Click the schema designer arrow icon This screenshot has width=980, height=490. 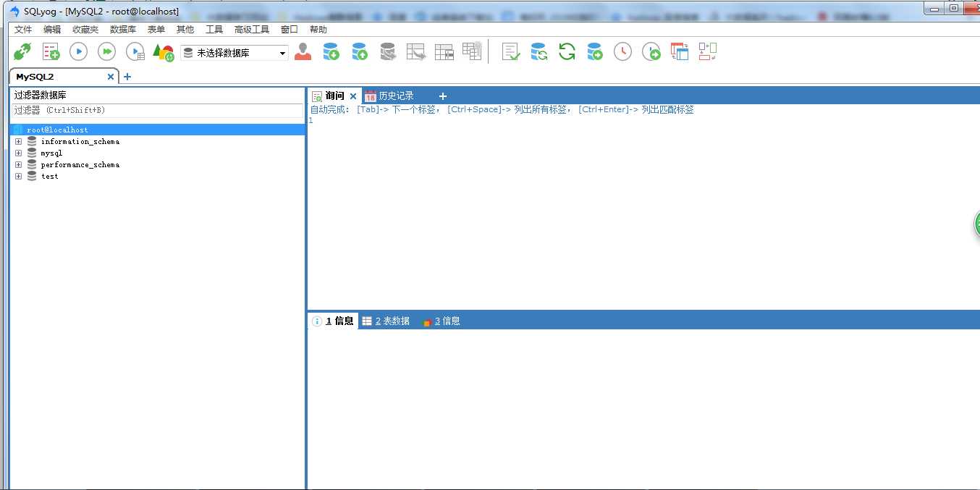(416, 51)
